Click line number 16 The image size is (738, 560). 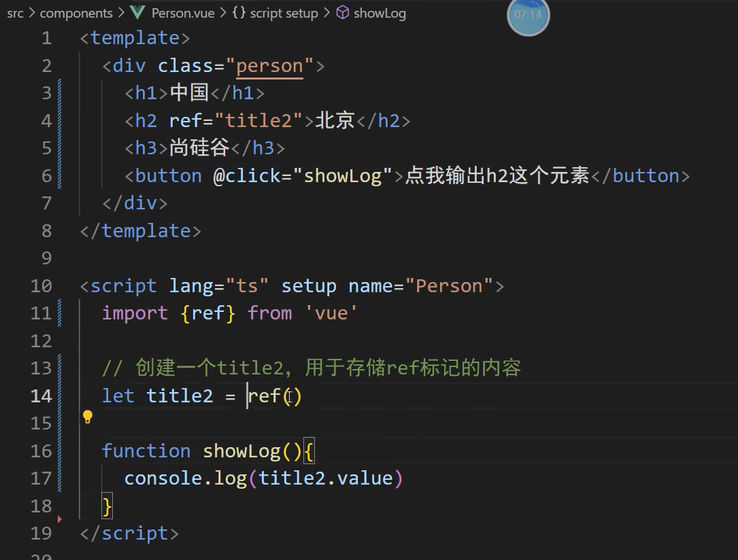tap(41, 451)
